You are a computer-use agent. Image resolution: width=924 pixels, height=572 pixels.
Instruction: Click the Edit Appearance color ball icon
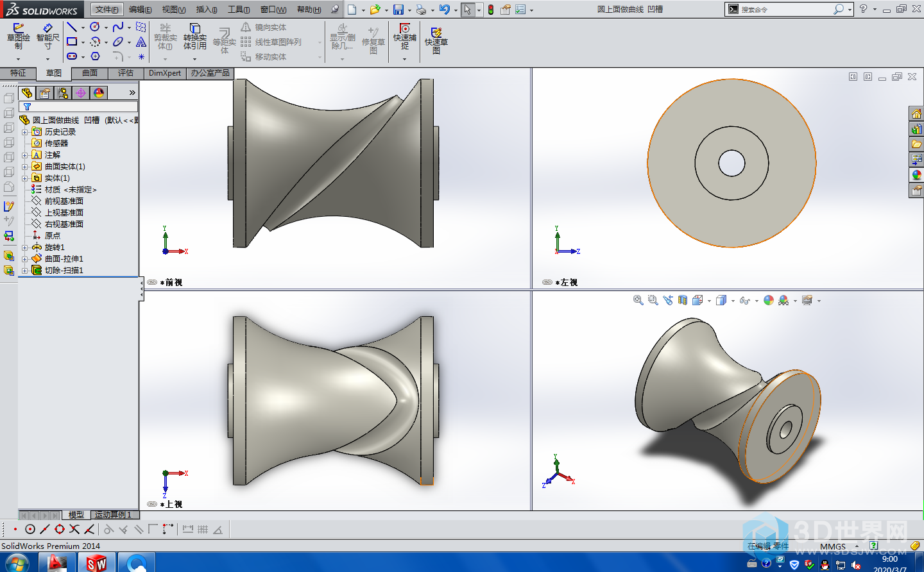pos(769,300)
